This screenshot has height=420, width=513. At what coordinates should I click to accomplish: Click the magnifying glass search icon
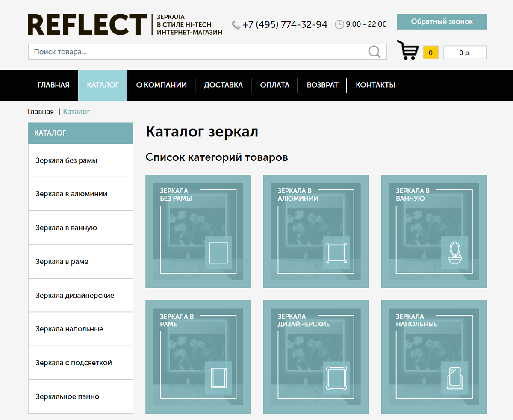click(374, 52)
